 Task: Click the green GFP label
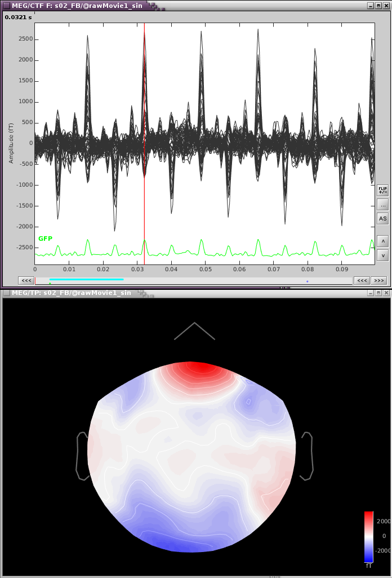[x=45, y=239]
